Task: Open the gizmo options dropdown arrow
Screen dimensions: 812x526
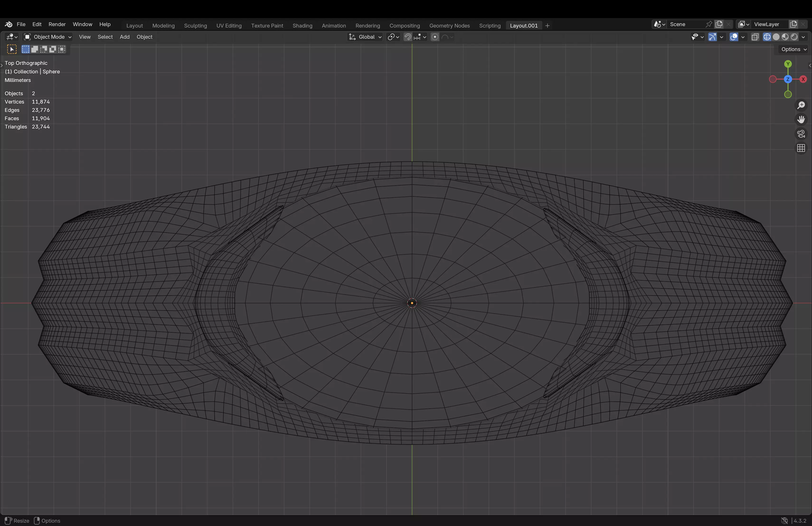Action: point(721,37)
